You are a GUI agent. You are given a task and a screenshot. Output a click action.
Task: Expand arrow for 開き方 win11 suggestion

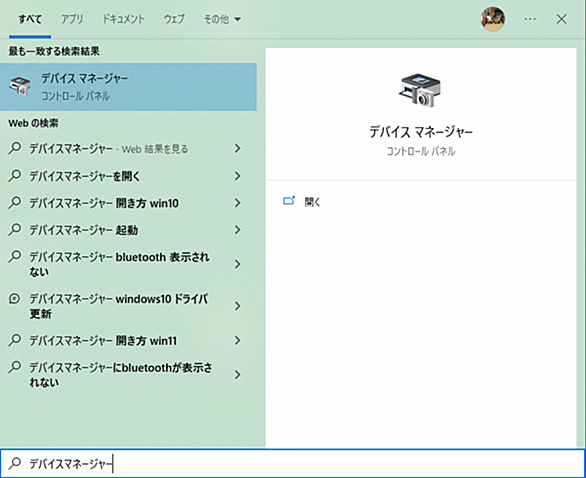click(x=237, y=340)
